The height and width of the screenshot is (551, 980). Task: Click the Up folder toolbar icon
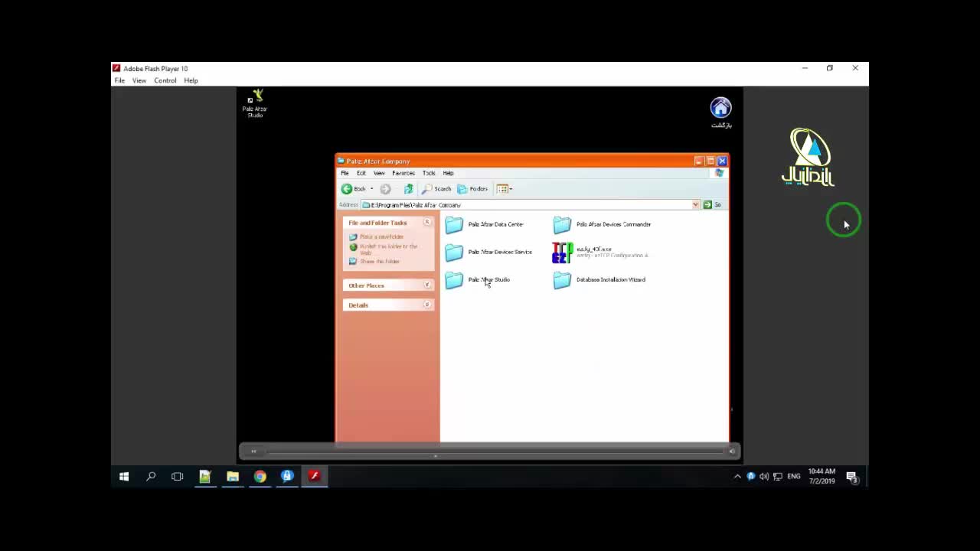(409, 189)
